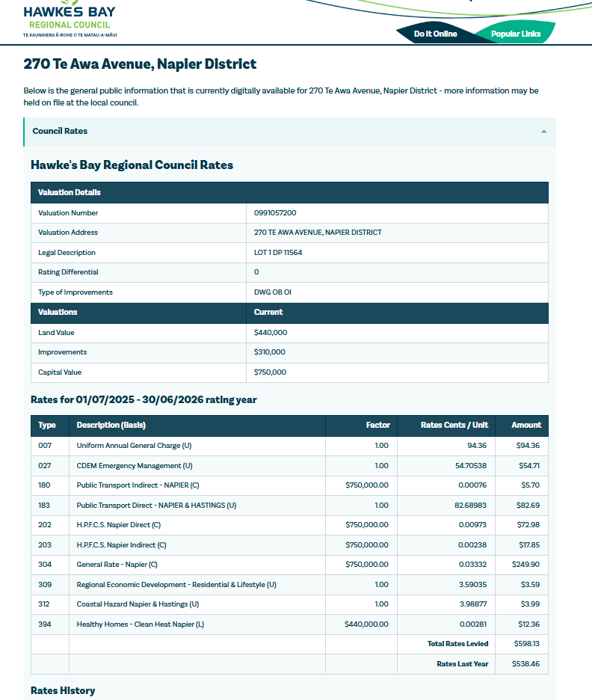Image resolution: width=592 pixels, height=700 pixels.
Task: Click the Description (Basis) column header
Action: coord(111,425)
